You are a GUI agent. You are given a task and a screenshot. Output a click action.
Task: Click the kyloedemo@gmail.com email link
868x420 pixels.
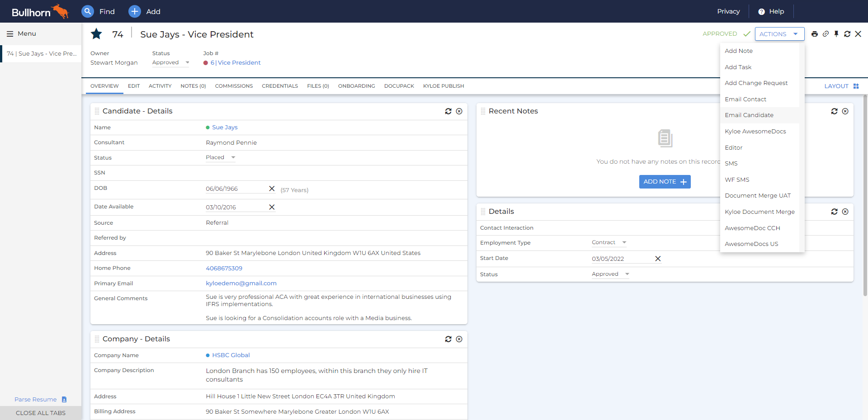(241, 283)
